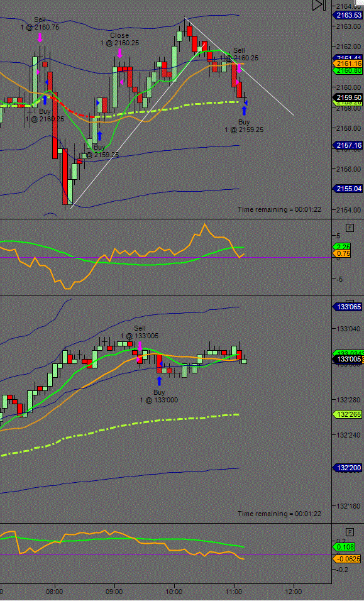
Task: Click the magenta Sell arrow above 133'005 entry
Action: (x=140, y=346)
